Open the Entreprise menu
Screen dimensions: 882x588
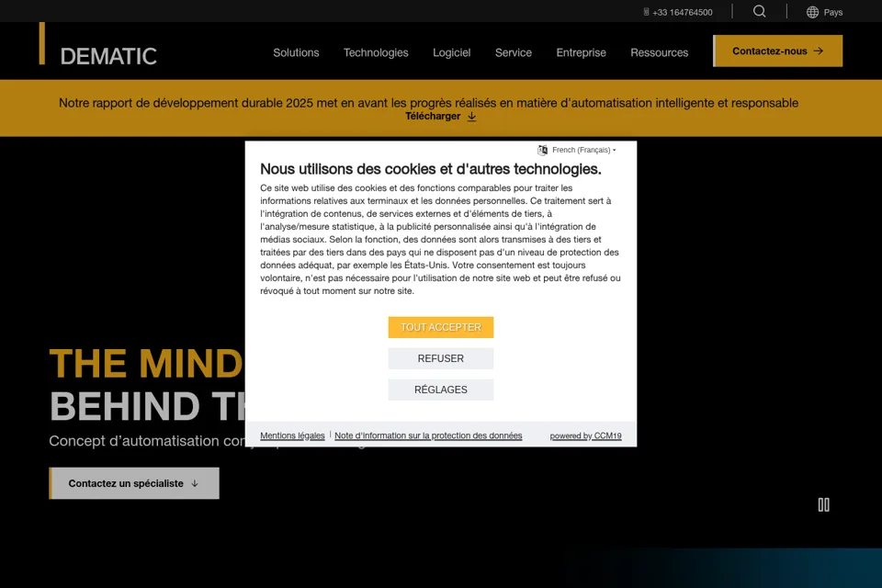coord(581,52)
